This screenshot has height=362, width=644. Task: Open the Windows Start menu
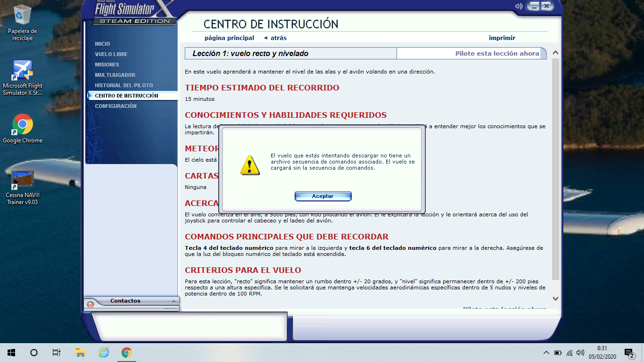coord(11,353)
